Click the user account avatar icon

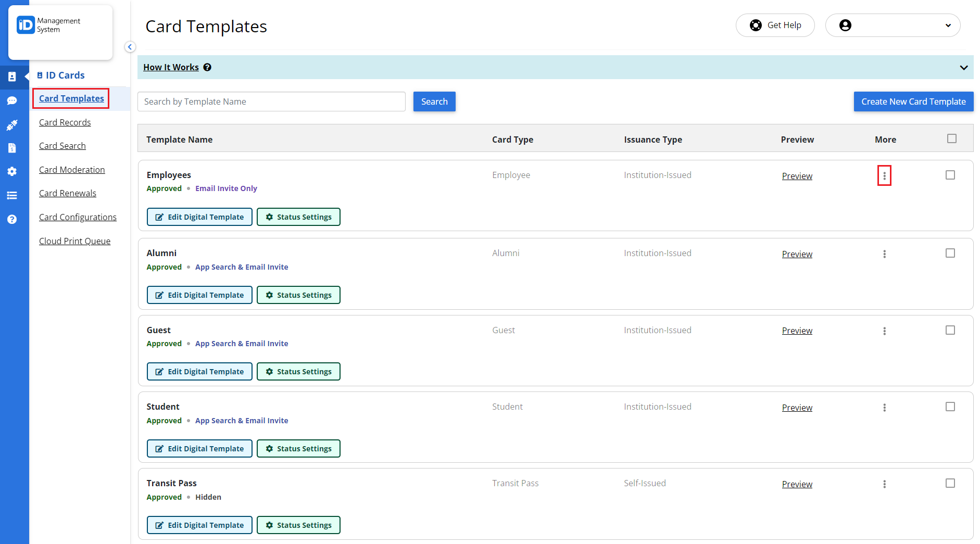click(x=846, y=25)
